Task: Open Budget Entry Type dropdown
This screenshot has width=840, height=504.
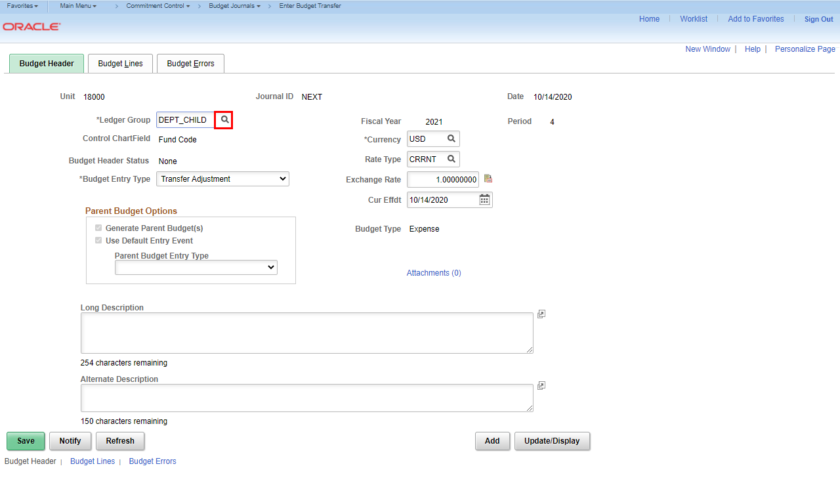Action: 222,179
